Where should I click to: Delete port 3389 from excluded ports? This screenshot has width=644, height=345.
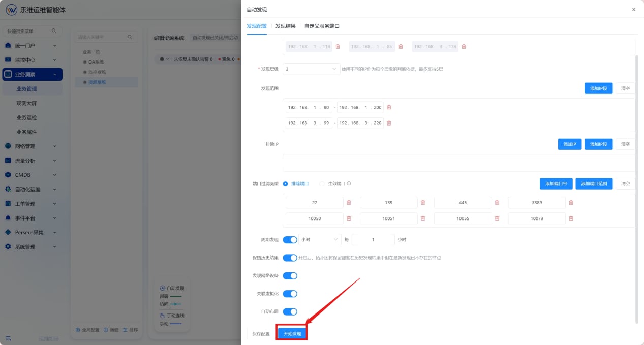(571, 203)
